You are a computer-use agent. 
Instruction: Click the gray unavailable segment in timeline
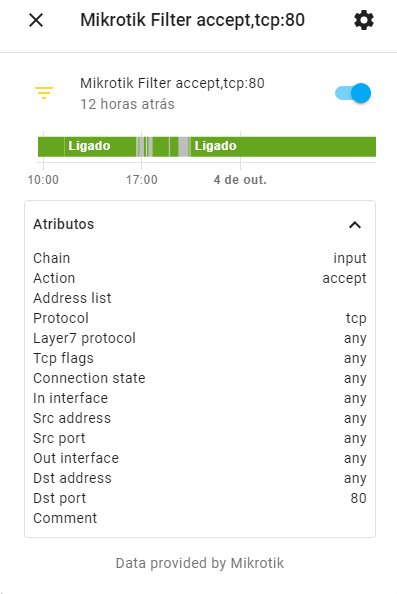click(184, 147)
